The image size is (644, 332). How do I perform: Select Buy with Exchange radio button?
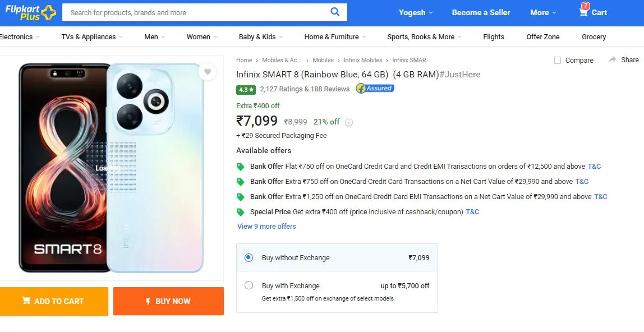click(x=249, y=285)
